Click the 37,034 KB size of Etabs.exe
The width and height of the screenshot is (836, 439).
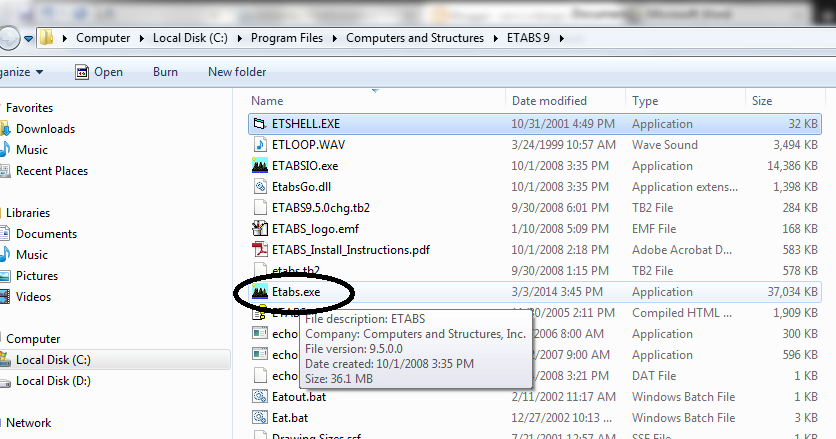(792, 292)
